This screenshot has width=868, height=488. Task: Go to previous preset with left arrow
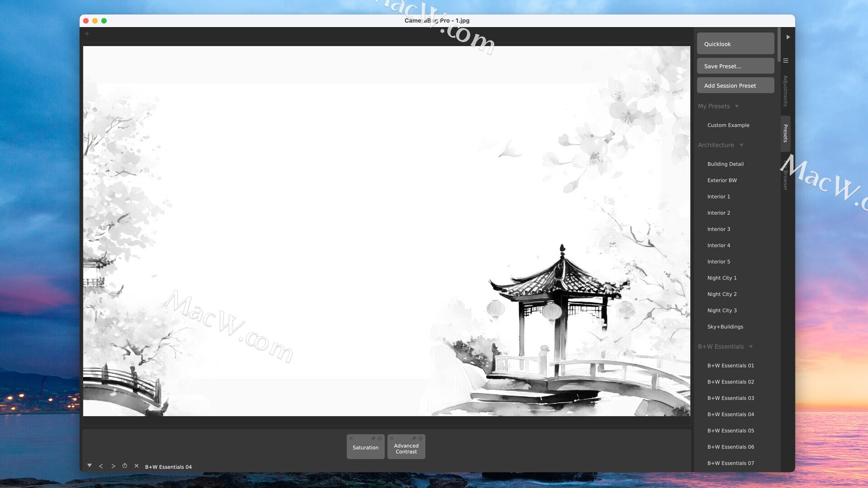[101, 466]
